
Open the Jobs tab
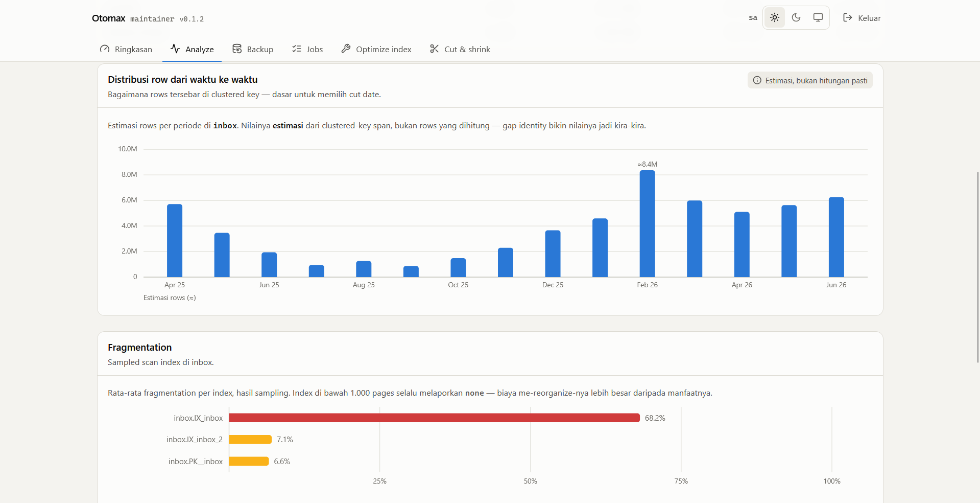307,49
